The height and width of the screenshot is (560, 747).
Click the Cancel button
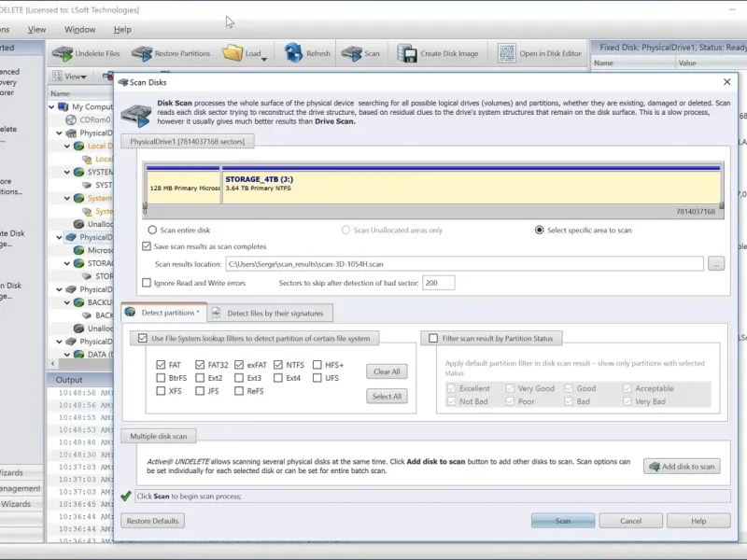(x=631, y=521)
